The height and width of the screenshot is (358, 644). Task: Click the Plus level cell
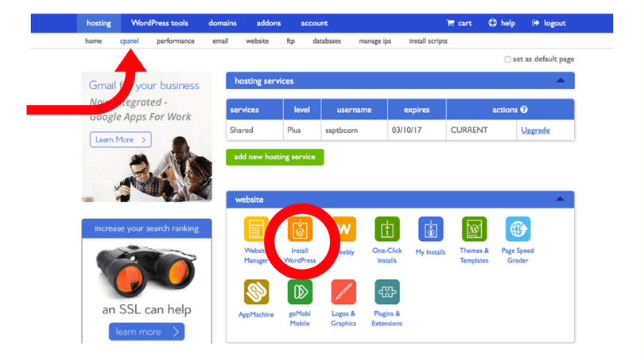302,130
